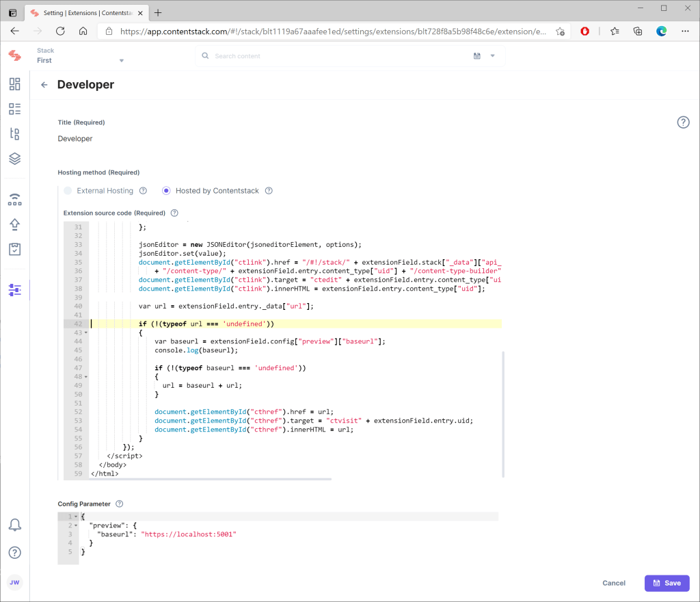Image resolution: width=700 pixels, height=602 pixels.
Task: Open the Content Models tree icon
Action: coord(15,133)
